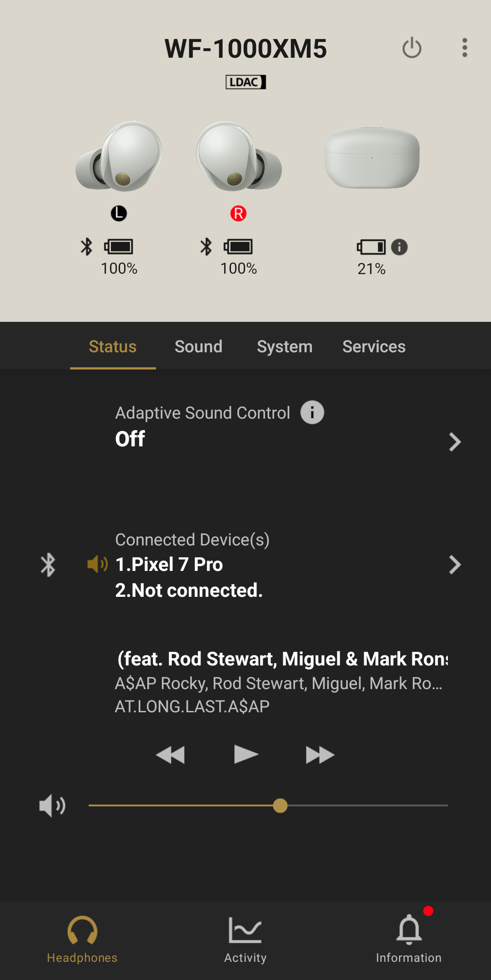Tap the case battery info icon
Screen dimensions: 491x980
(x=399, y=247)
